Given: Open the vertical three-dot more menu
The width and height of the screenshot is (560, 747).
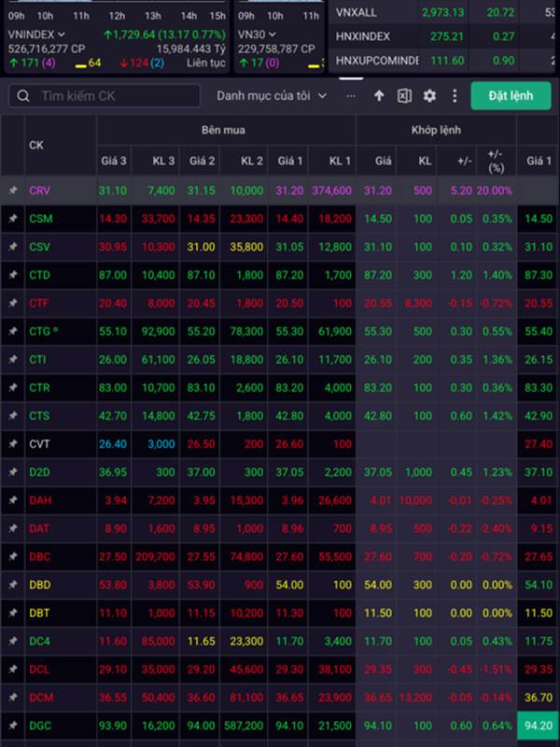Looking at the screenshot, I should click(455, 96).
